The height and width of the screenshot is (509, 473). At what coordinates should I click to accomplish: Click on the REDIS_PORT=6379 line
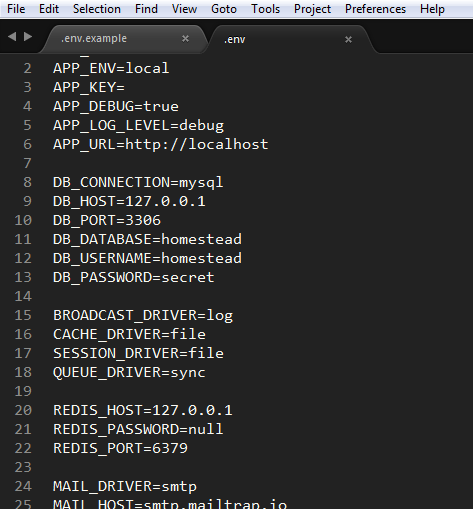tap(120, 448)
